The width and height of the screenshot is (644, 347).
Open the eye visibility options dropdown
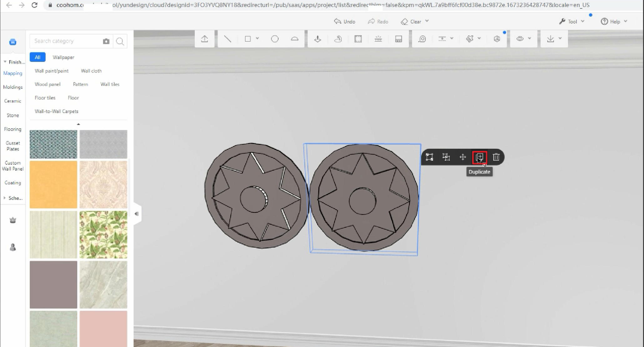(x=529, y=38)
